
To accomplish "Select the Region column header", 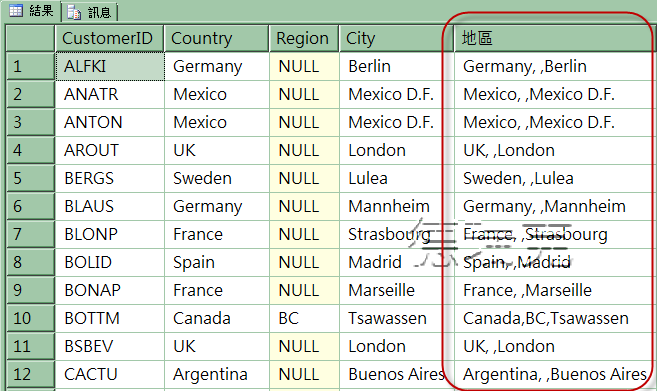I will click(x=304, y=39).
